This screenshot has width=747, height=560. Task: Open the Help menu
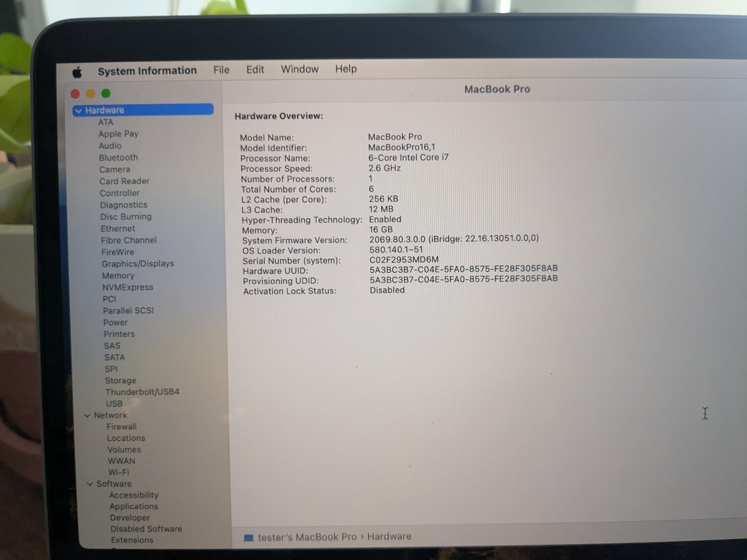(x=346, y=69)
